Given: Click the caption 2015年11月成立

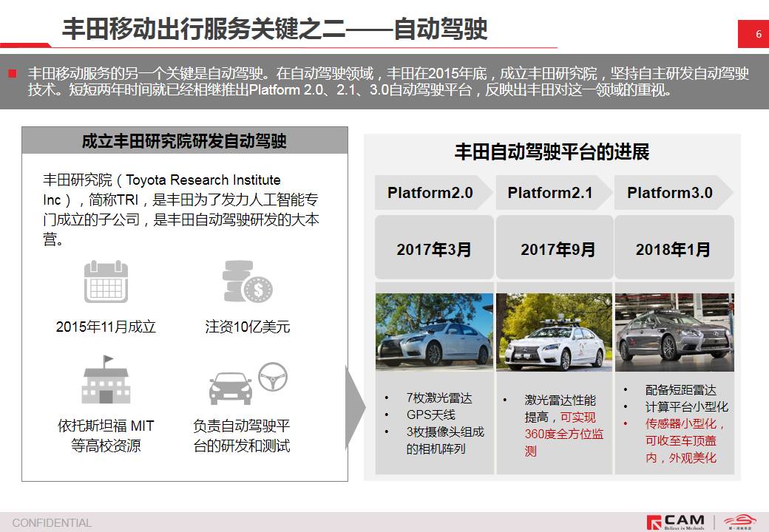Looking at the screenshot, I should [106, 327].
